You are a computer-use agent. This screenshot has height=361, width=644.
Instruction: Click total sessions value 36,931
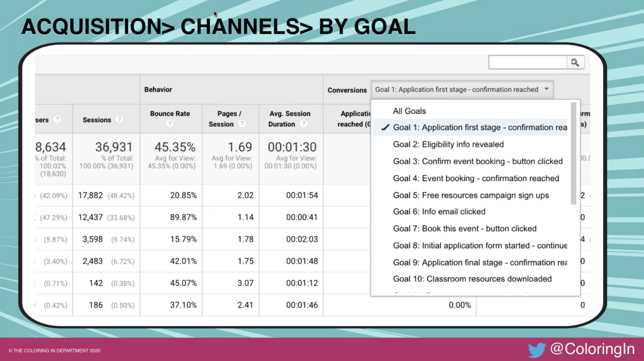(x=114, y=147)
